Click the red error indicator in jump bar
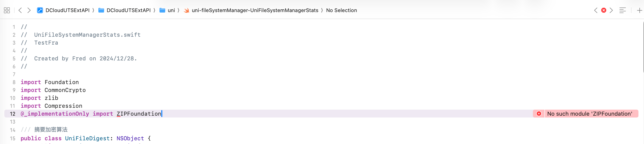 pos(603,10)
